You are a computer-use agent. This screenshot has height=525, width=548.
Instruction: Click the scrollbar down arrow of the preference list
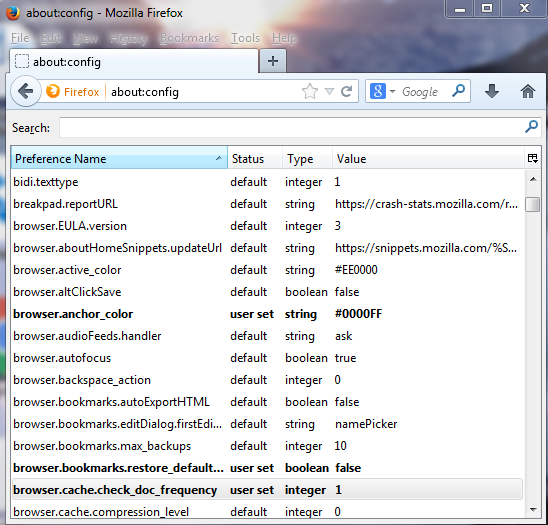coord(533,510)
